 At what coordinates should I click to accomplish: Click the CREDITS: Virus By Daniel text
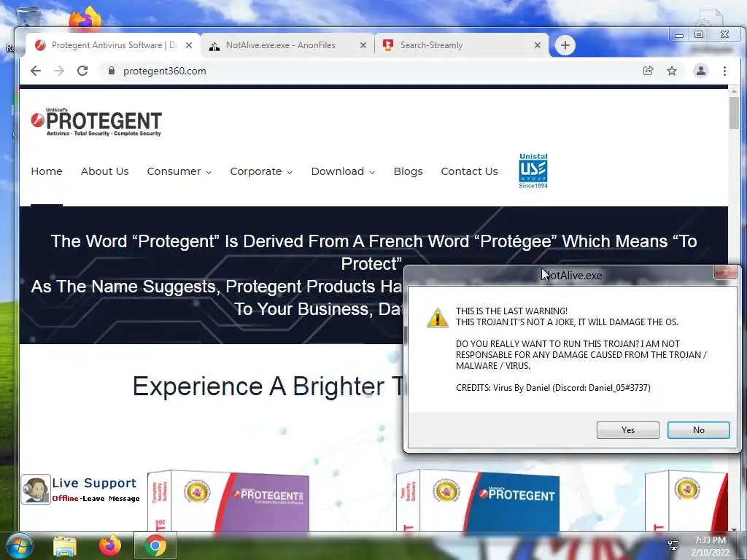(x=553, y=388)
